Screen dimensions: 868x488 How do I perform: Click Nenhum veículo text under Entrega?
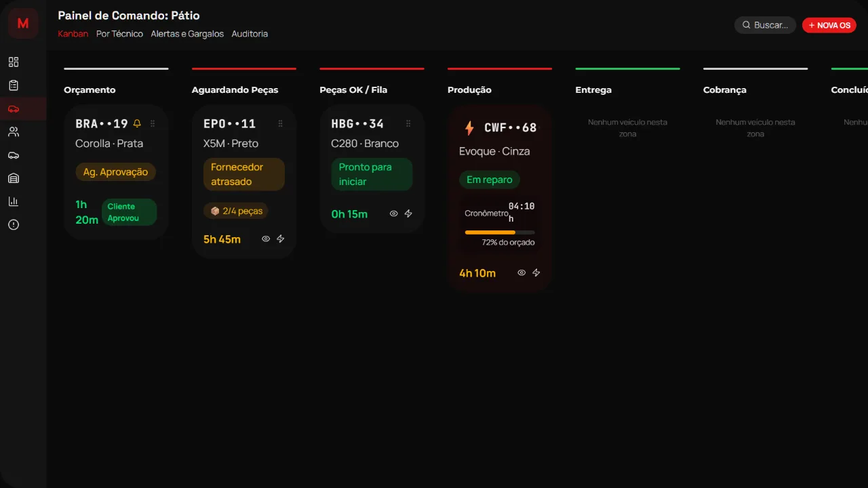pyautogui.click(x=627, y=128)
